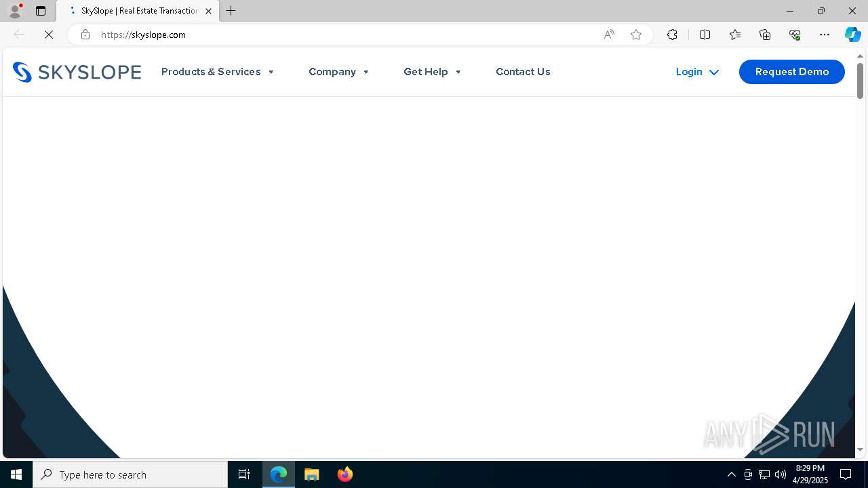This screenshot has width=868, height=488.
Task: Click the page scrollbar thumb
Action: point(860,81)
